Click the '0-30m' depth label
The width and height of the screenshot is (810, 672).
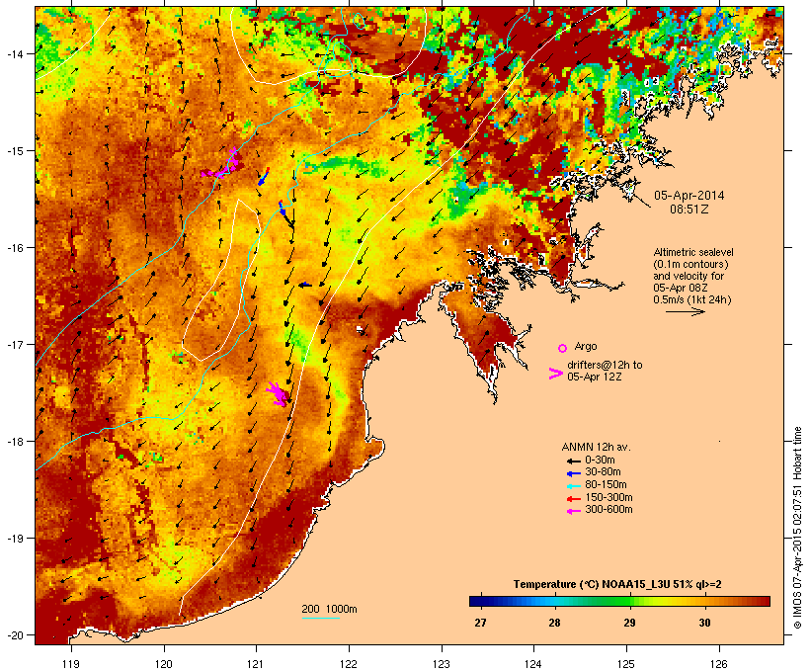[600, 461]
